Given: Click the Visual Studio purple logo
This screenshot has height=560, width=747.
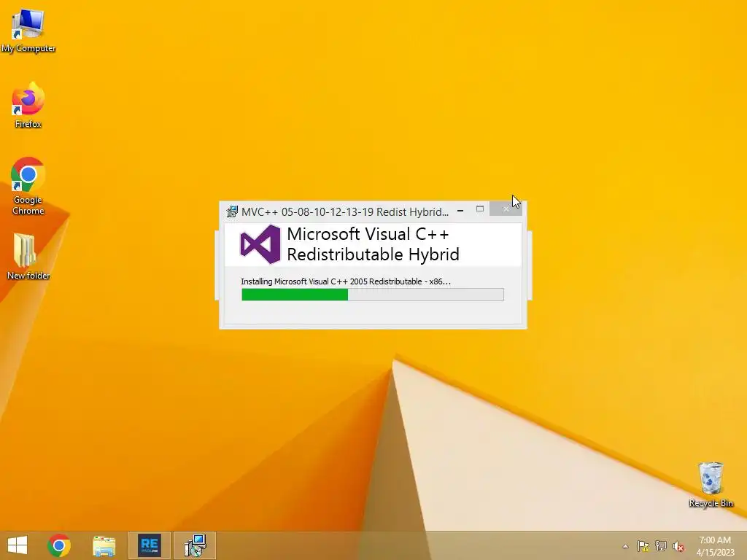Looking at the screenshot, I should click(x=260, y=244).
